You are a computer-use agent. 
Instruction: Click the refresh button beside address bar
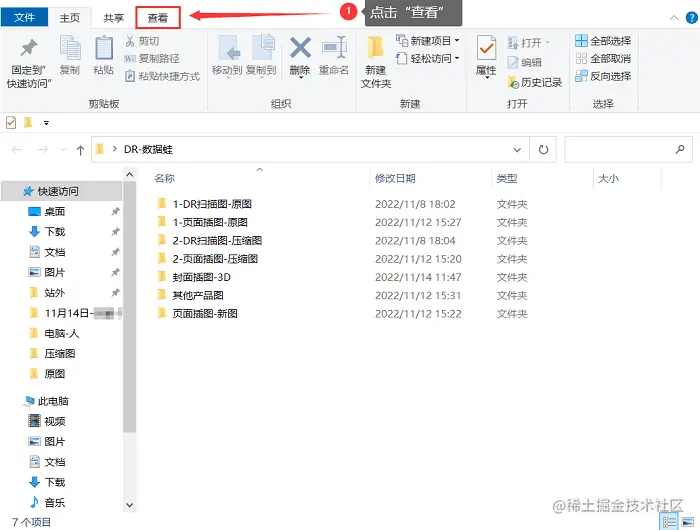coord(543,150)
